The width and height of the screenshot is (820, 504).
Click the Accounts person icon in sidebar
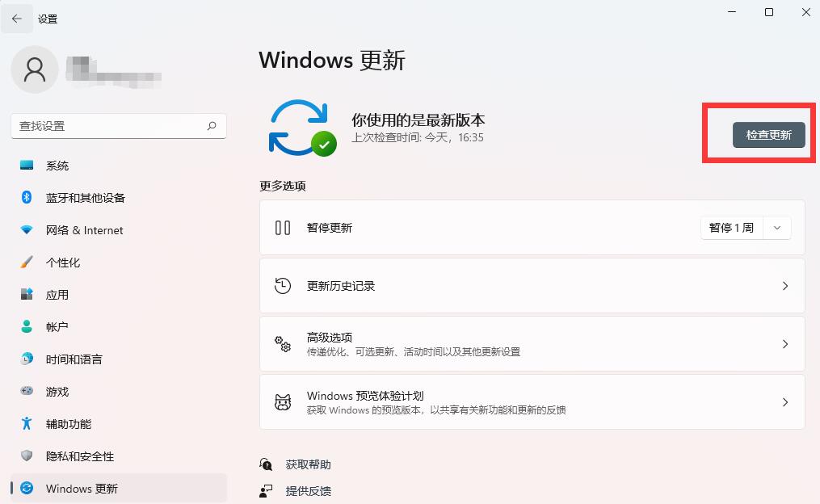27,327
